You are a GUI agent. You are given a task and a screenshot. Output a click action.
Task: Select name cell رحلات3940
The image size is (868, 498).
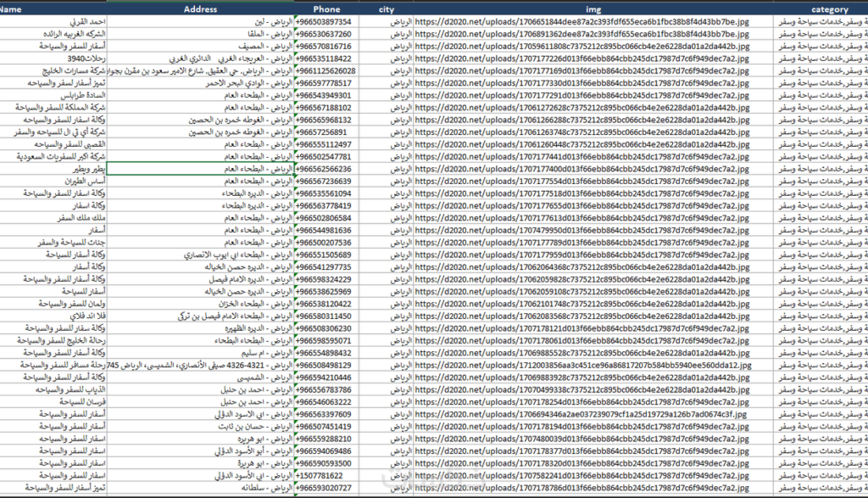[53, 59]
